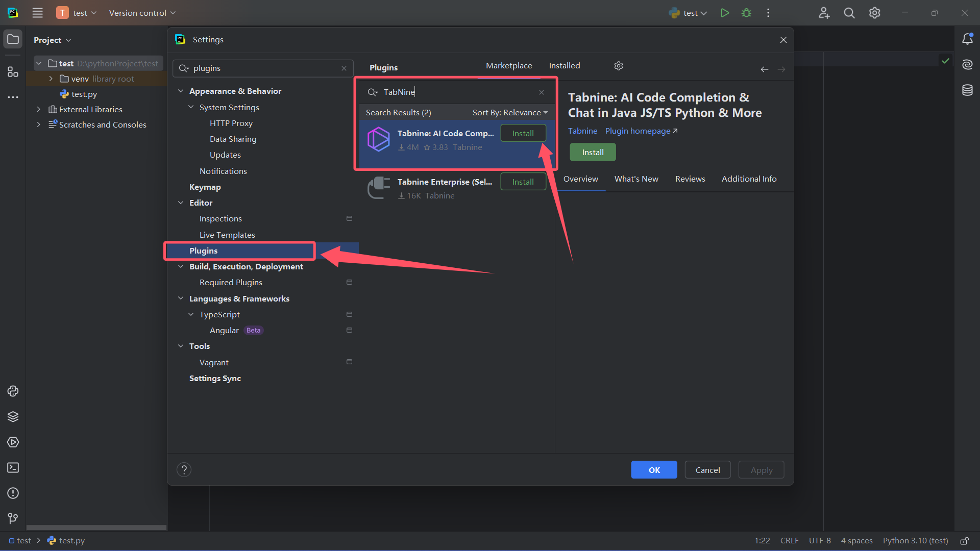Switch to the Installed plugins tab
Viewport: 980px width, 551px height.
click(564, 66)
